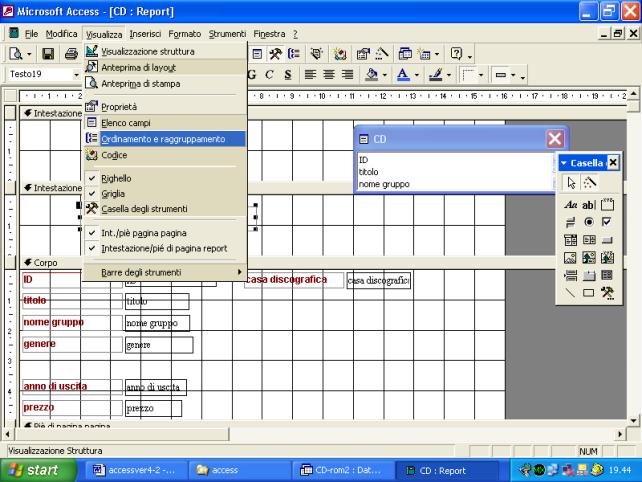Open the File menu
Screen dimensions: 642x482
31,34
